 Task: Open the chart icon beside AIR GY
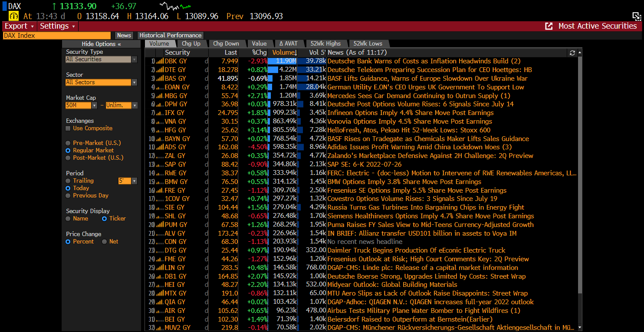pyautogui.click(x=160, y=311)
